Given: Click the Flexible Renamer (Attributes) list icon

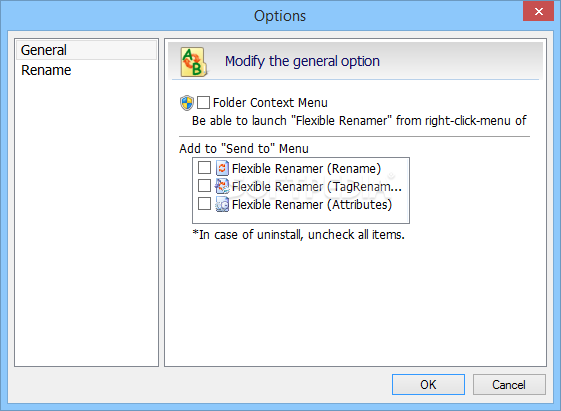Looking at the screenshot, I should pyautogui.click(x=222, y=205).
